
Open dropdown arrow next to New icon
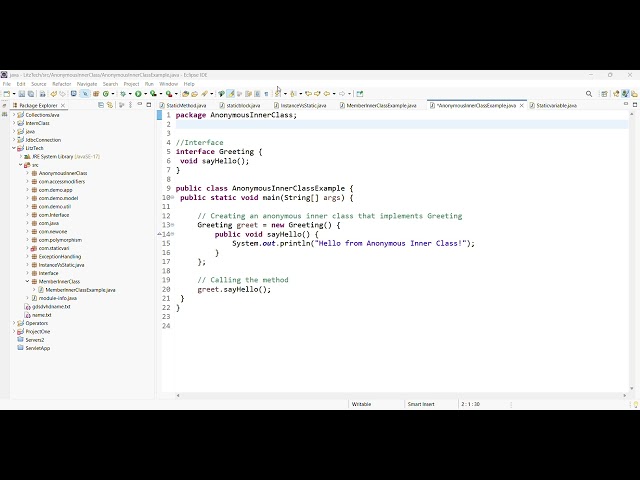point(14,94)
